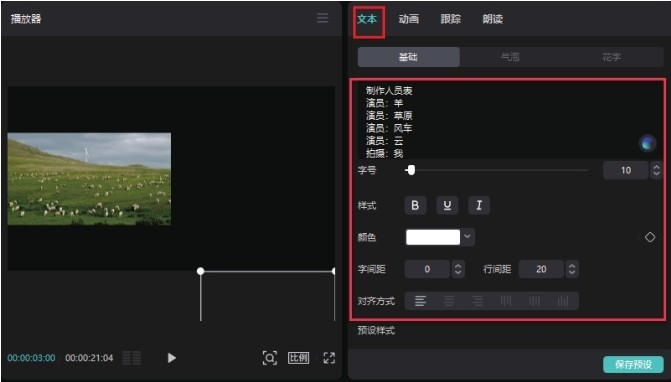Click the font size stepper arrows
The height and width of the screenshot is (382, 671).
[656, 170]
